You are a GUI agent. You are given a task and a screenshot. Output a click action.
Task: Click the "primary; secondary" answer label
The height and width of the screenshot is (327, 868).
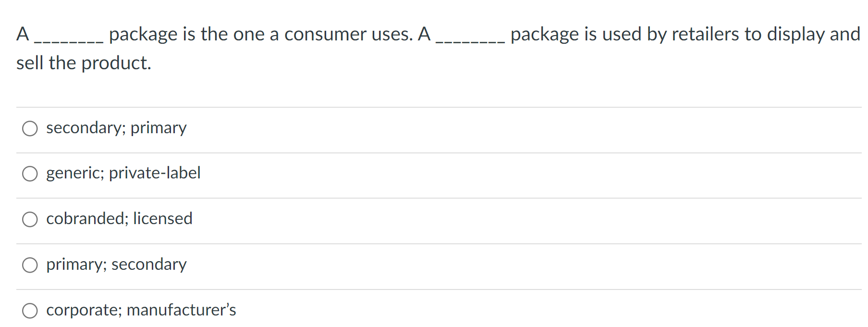[116, 264]
